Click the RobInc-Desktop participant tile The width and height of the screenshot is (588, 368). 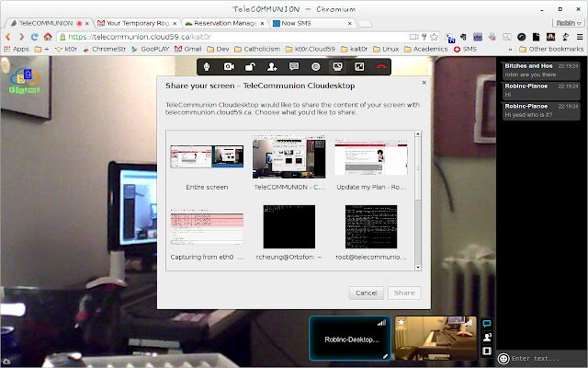pos(350,339)
